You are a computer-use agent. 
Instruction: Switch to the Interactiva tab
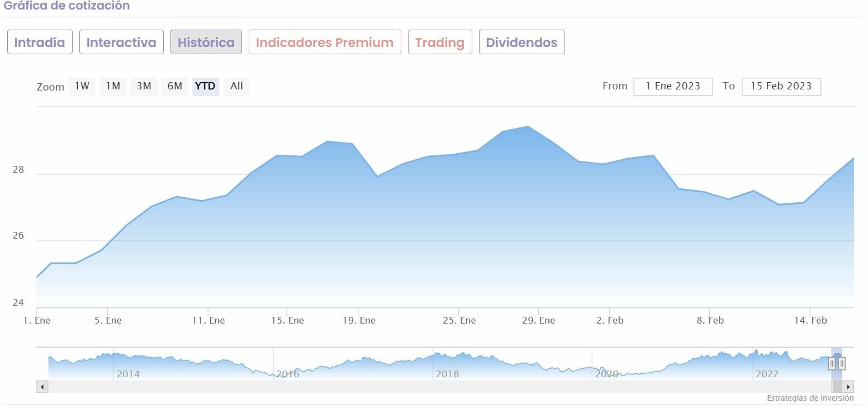[121, 42]
